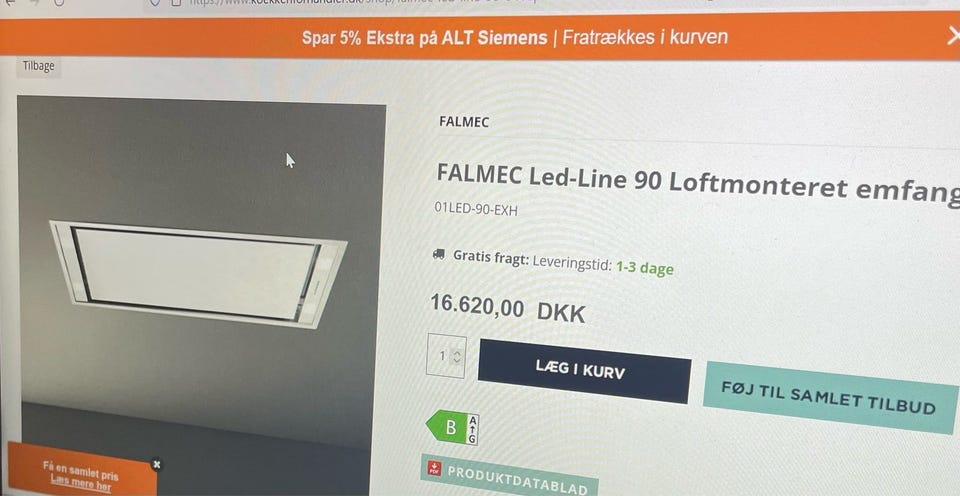Image resolution: width=960 pixels, height=496 pixels.
Task: Close the orange Siemens promo banner
Action: pos(953,37)
